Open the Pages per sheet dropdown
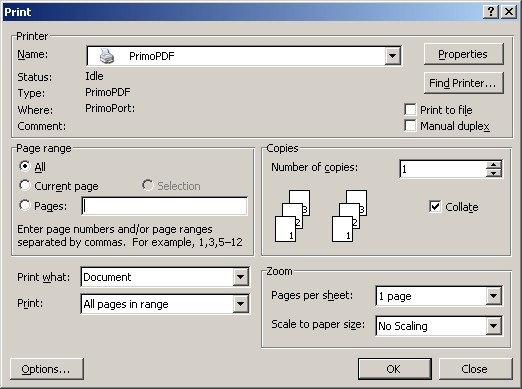Screen dimensions: 522x389 tap(493, 296)
